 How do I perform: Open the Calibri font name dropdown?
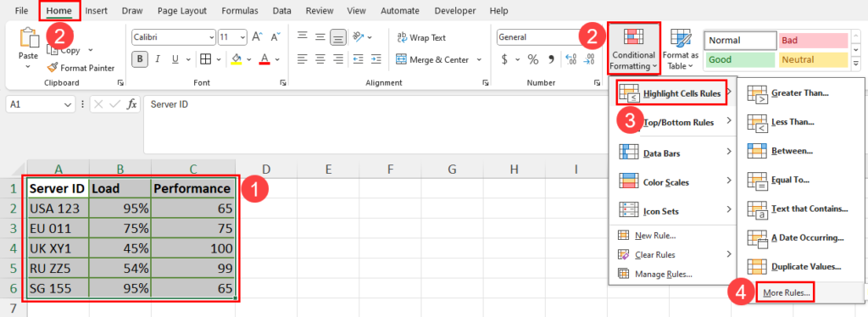click(x=211, y=37)
